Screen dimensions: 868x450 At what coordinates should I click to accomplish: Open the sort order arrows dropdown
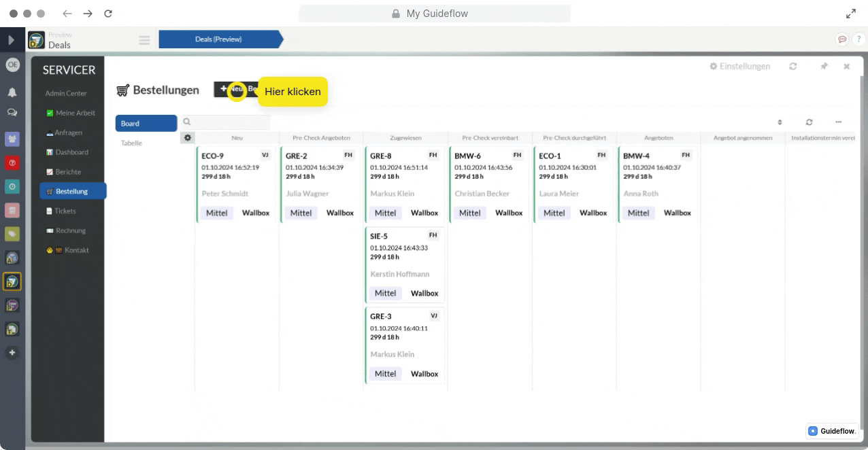click(x=780, y=122)
